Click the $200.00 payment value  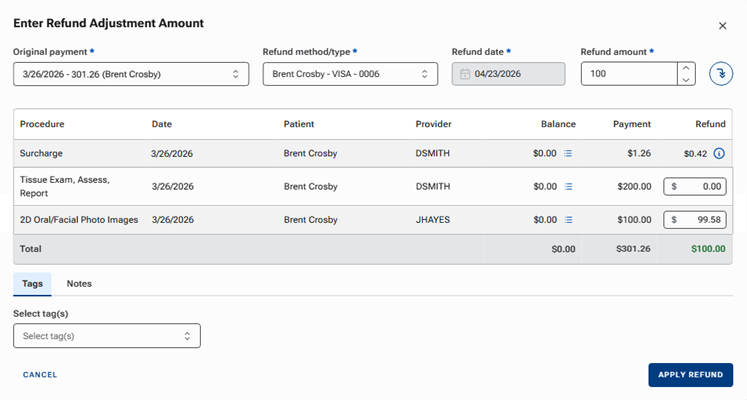(634, 187)
